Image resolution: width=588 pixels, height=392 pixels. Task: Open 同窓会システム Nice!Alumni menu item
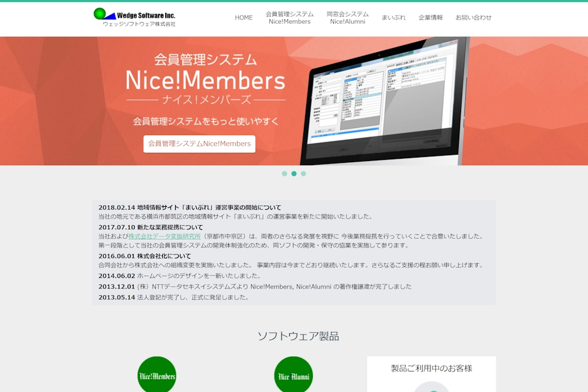click(x=348, y=18)
